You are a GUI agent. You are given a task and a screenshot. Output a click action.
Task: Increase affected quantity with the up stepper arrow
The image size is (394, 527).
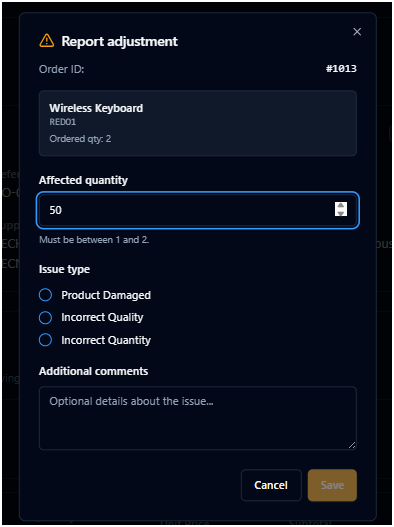[x=341, y=205]
